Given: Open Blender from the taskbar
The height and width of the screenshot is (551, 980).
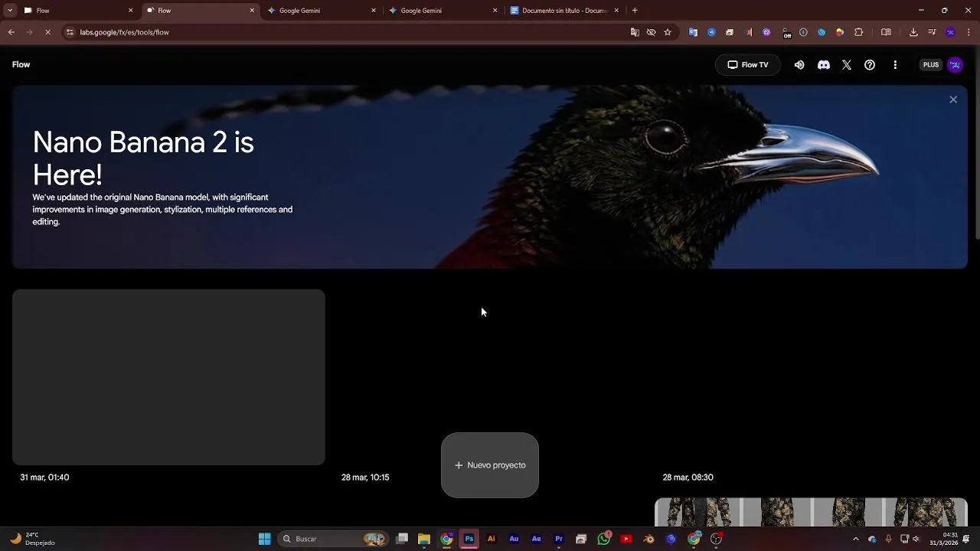Looking at the screenshot, I should (x=648, y=539).
